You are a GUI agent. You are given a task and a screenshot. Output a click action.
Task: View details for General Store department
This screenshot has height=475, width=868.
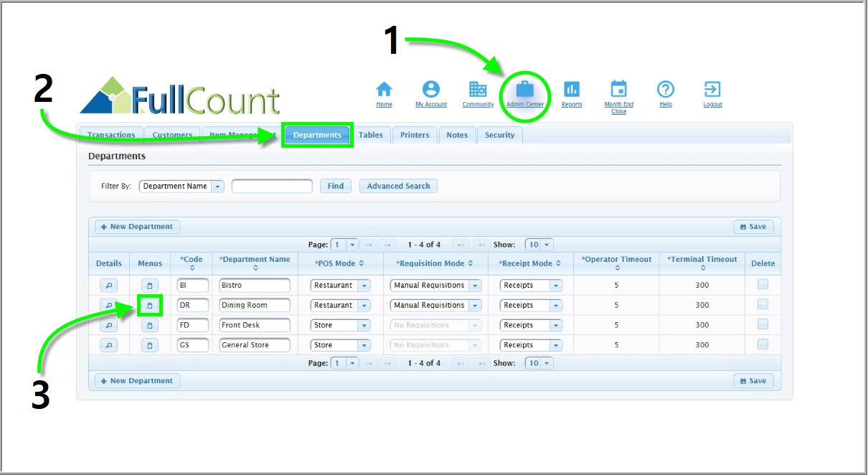pyautogui.click(x=108, y=345)
